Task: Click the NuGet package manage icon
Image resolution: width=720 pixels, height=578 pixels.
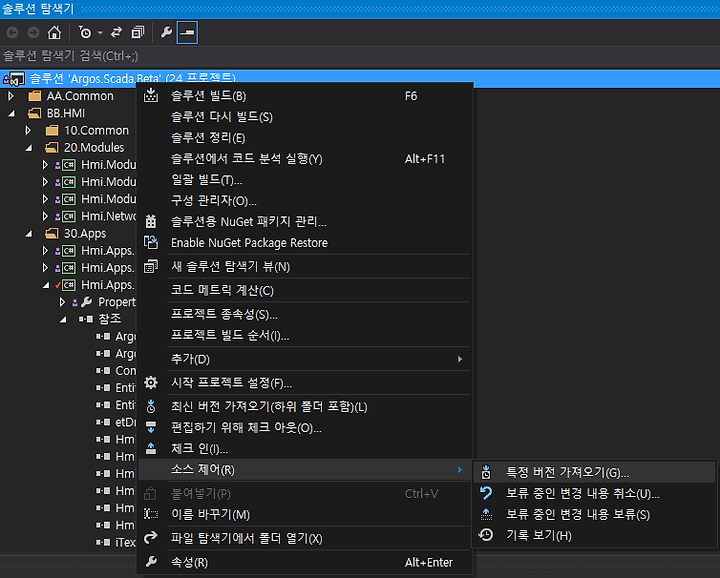Action: (x=151, y=222)
